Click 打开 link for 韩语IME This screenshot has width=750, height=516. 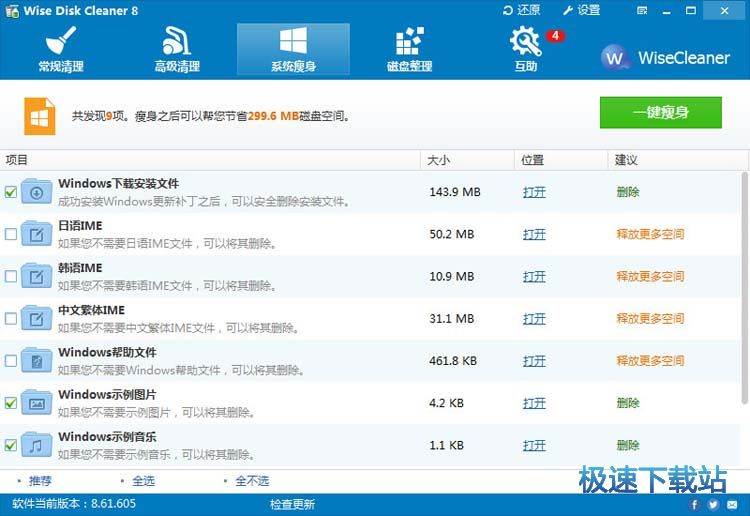(534, 276)
